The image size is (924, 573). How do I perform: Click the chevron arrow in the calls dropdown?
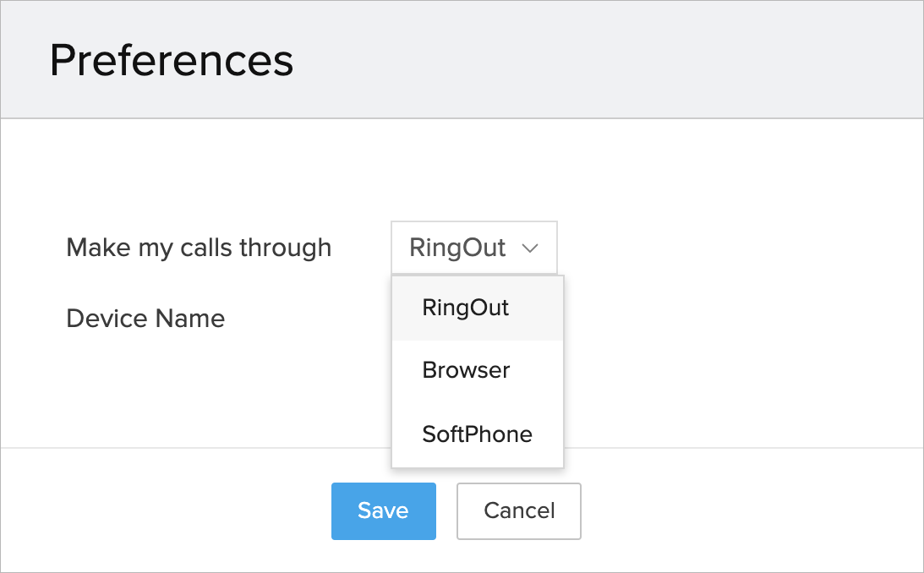coord(531,248)
